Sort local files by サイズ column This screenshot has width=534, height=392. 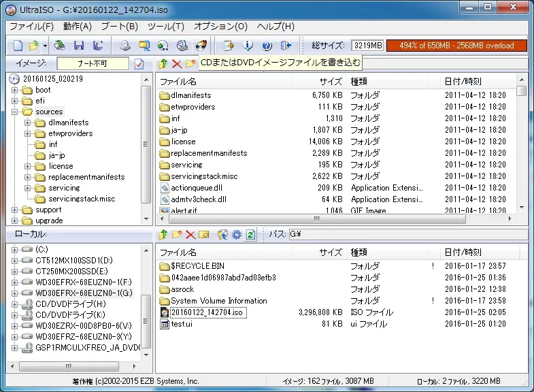(319, 252)
